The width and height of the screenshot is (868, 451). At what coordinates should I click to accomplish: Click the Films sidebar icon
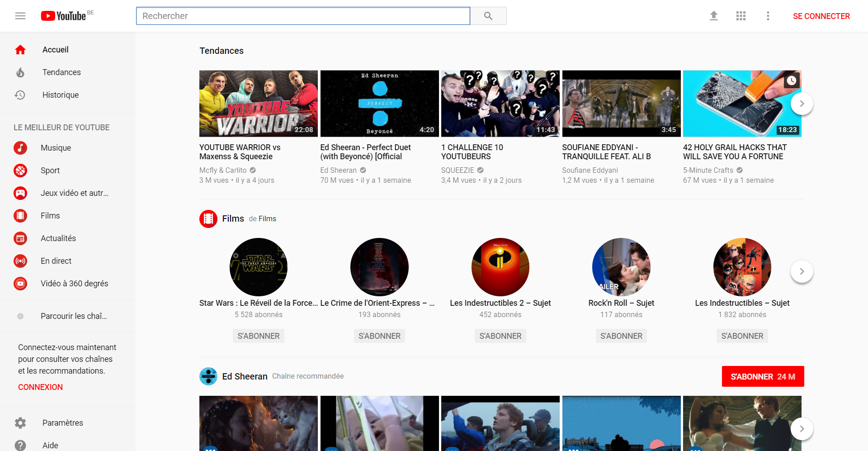coord(20,216)
